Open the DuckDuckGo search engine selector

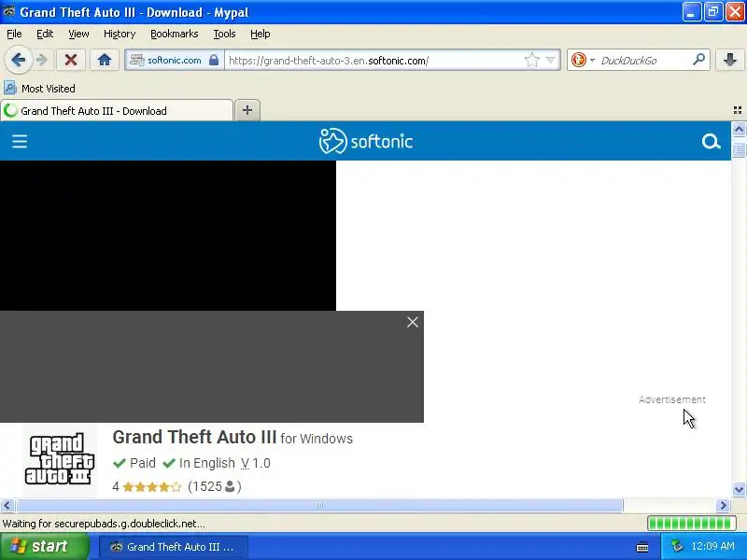click(583, 60)
